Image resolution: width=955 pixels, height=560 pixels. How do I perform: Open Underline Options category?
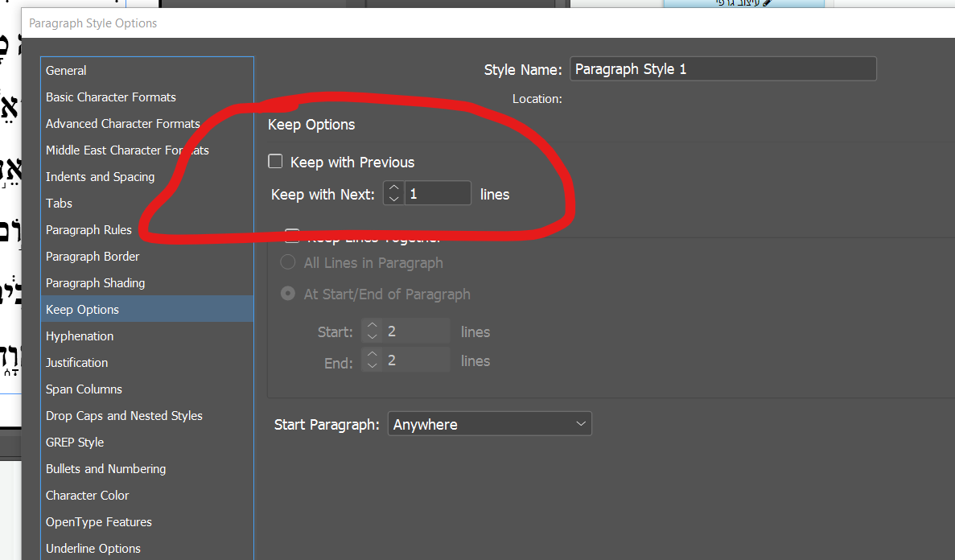pos(146,549)
